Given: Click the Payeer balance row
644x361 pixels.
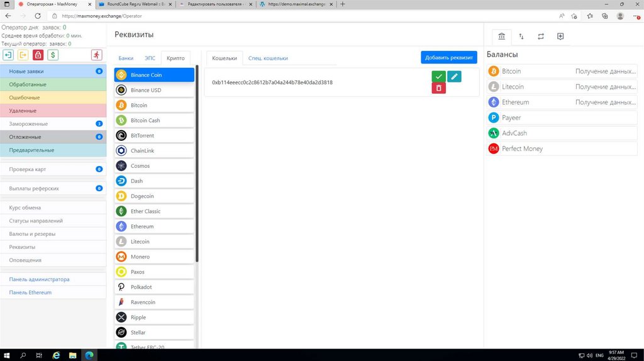Looking at the screenshot, I should point(562,118).
